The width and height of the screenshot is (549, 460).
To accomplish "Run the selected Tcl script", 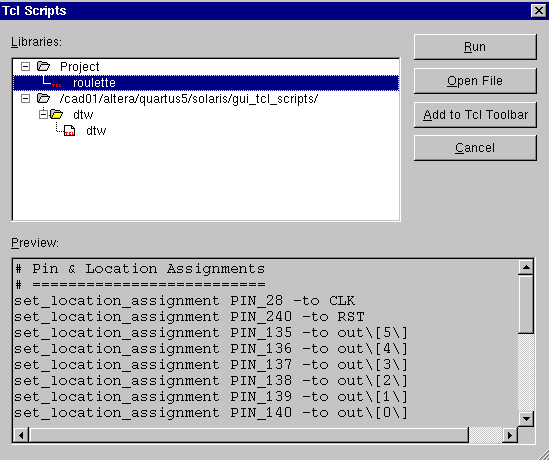I will pyautogui.click(x=475, y=47).
